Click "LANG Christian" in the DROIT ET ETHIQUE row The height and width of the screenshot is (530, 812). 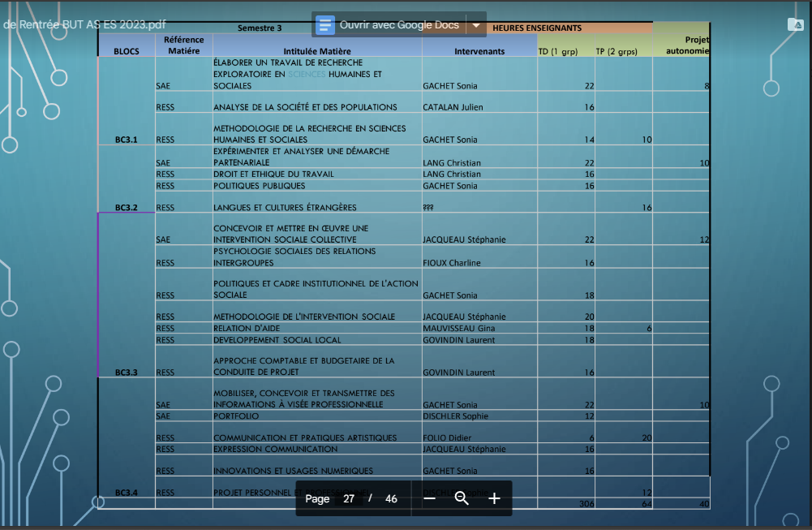452,174
